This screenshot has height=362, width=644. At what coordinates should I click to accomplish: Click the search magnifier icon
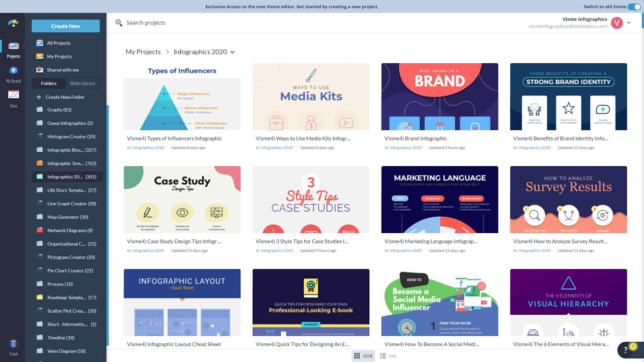pos(119,23)
